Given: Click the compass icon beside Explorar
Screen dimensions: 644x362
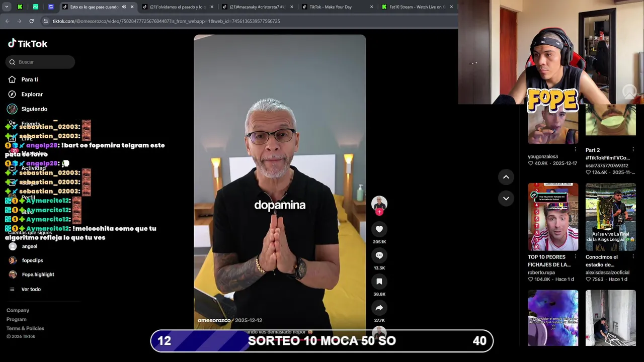Looking at the screenshot, I should (12, 94).
